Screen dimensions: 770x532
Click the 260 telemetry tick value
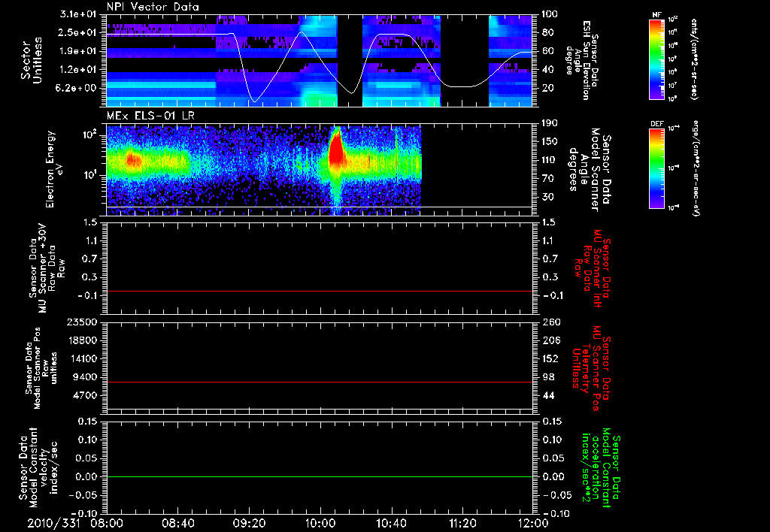(550, 322)
